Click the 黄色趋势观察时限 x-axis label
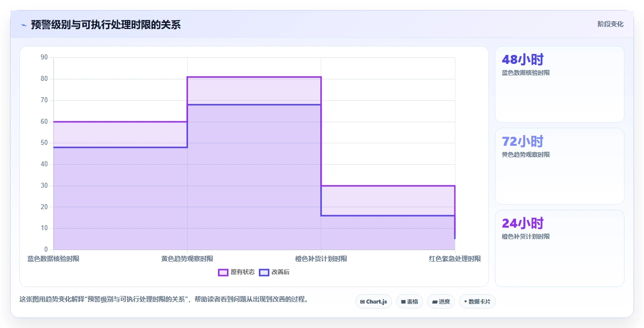 point(187,259)
